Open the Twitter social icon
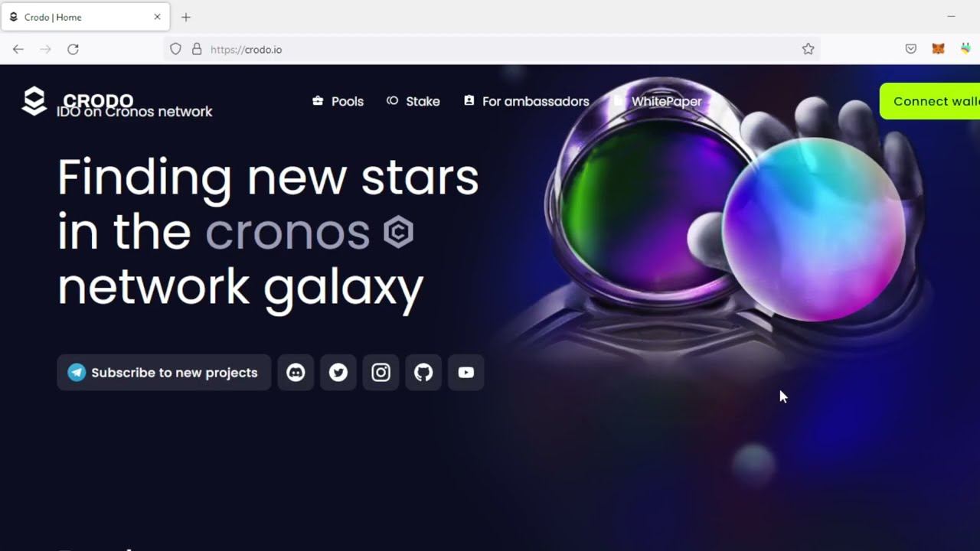The width and height of the screenshot is (980, 551). point(338,373)
